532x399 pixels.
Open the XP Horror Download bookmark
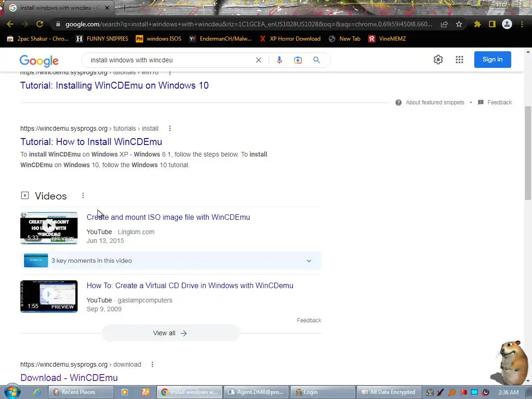(x=290, y=39)
